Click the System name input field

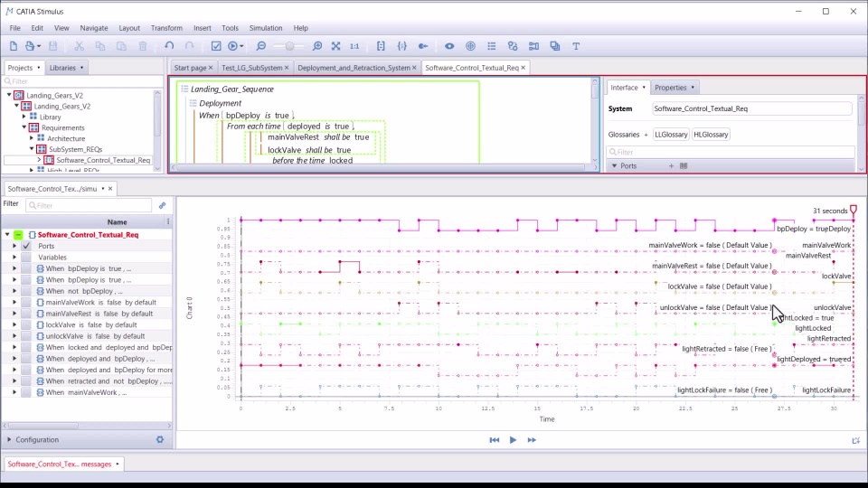[751, 108]
